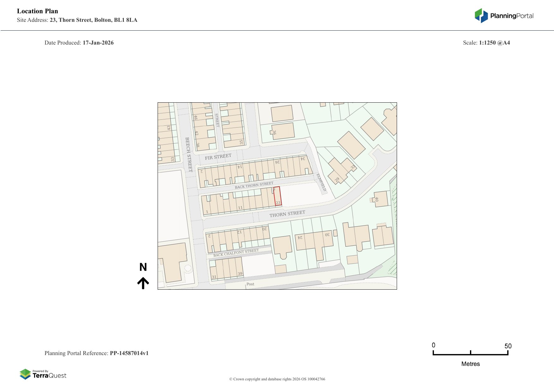This screenshot has height=392, width=554.
Task: Click the Planning Portal Reference PP-14587014v1
Action: 129,353
